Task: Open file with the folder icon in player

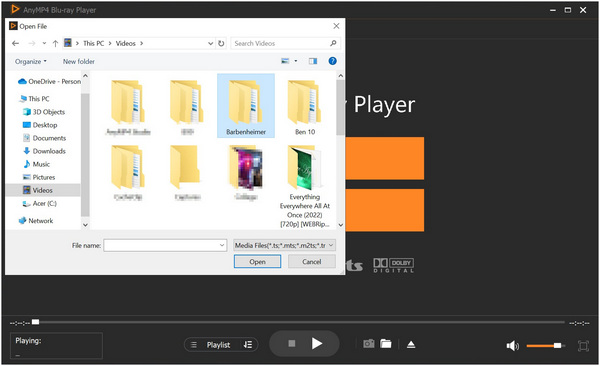Action: 386,344
